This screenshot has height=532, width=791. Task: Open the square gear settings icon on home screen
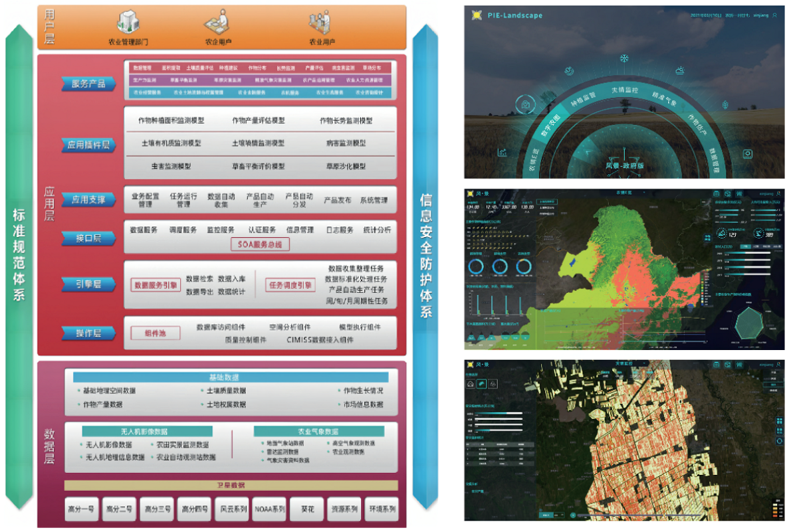[x=748, y=153]
